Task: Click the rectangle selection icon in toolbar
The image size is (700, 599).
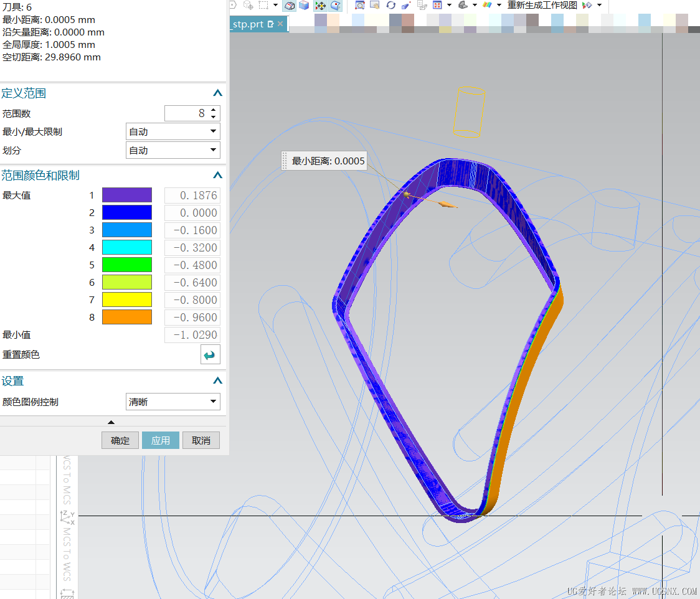Action: 263,6
